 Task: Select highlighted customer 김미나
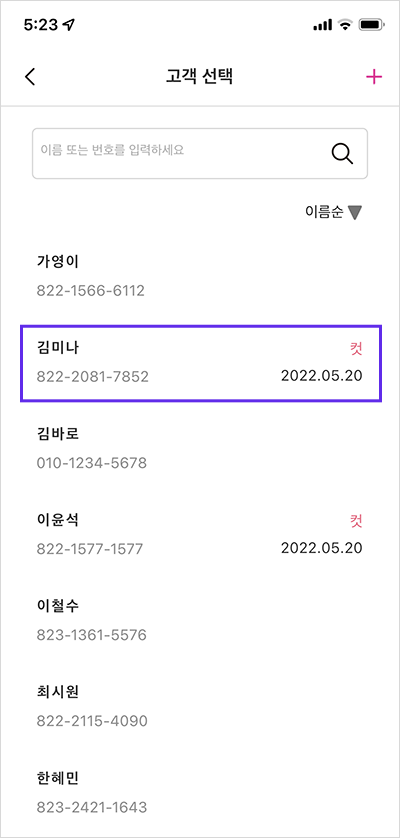(201, 363)
